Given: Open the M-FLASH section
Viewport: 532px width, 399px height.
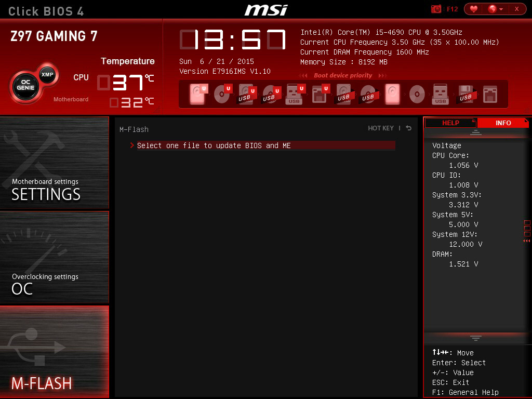Looking at the screenshot, I should point(54,352).
